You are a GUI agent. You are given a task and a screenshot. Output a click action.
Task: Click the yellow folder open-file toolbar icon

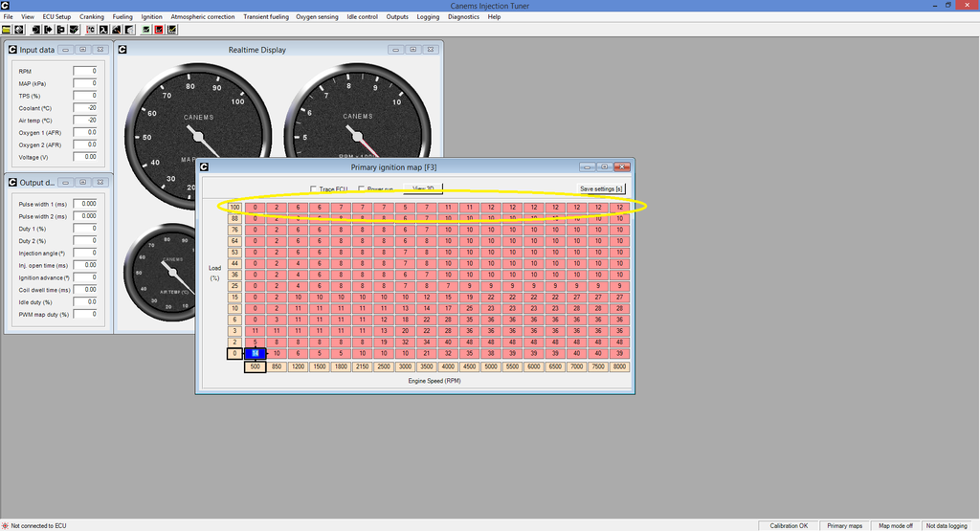(x=7, y=30)
